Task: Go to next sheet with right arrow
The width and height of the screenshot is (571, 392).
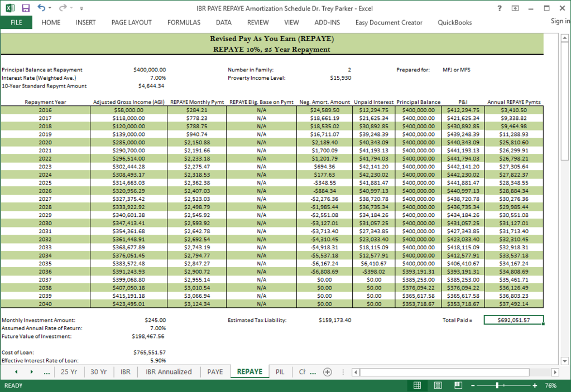Action: [x=31, y=371]
